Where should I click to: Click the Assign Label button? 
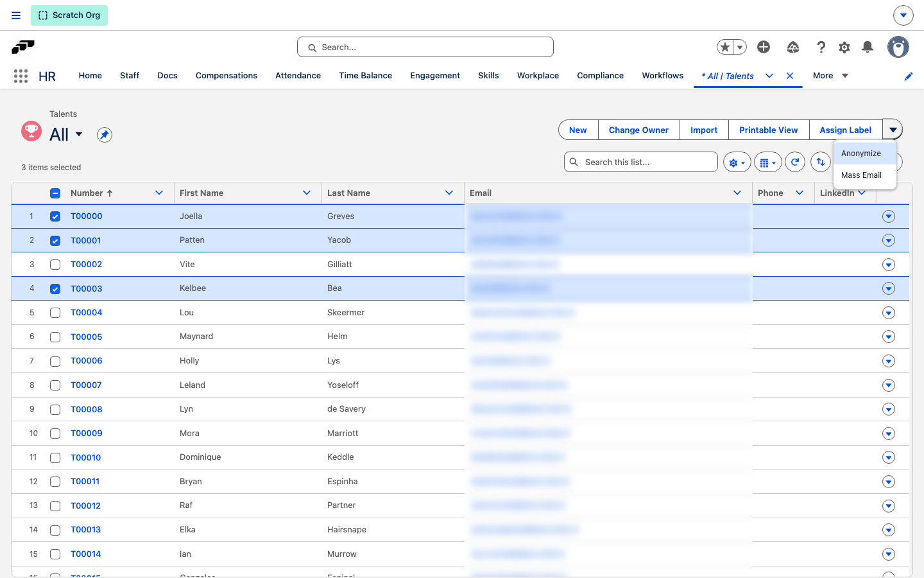pos(845,130)
